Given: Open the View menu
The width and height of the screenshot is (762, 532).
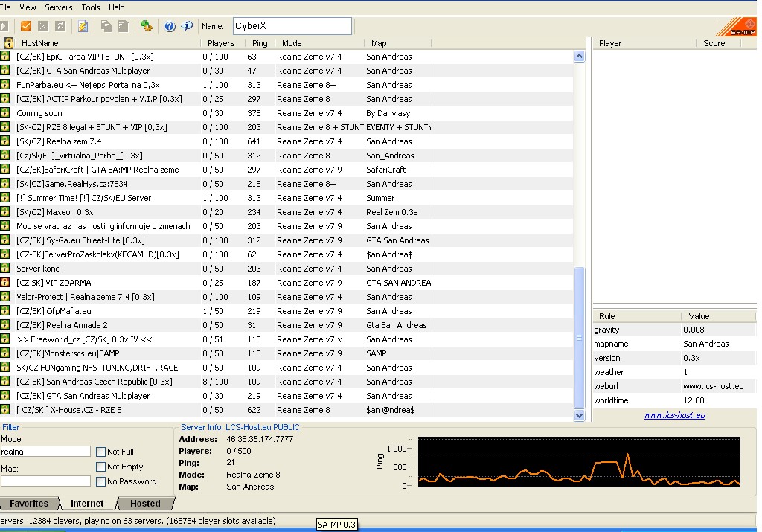Looking at the screenshot, I should (28, 7).
